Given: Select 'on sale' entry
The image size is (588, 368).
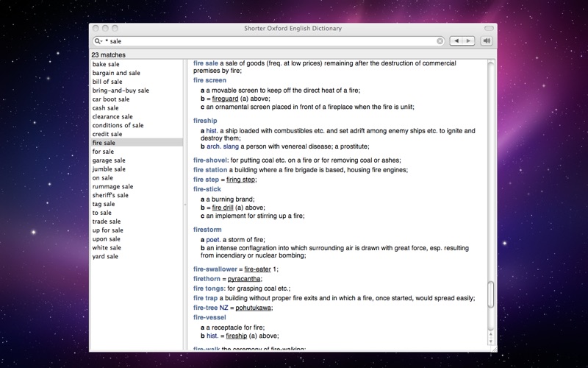Looking at the screenshot, I should [137, 177].
